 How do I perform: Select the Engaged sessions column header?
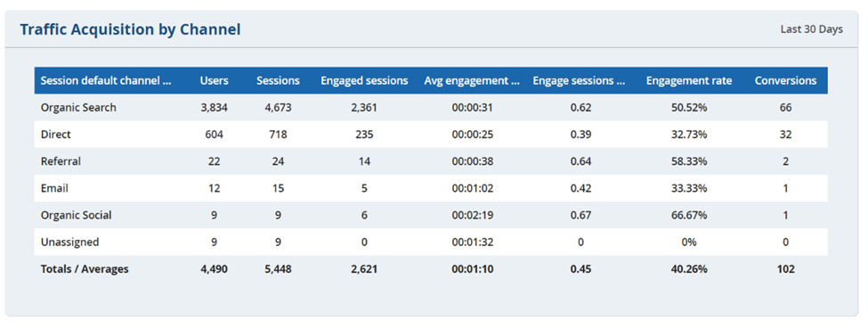[x=364, y=80]
